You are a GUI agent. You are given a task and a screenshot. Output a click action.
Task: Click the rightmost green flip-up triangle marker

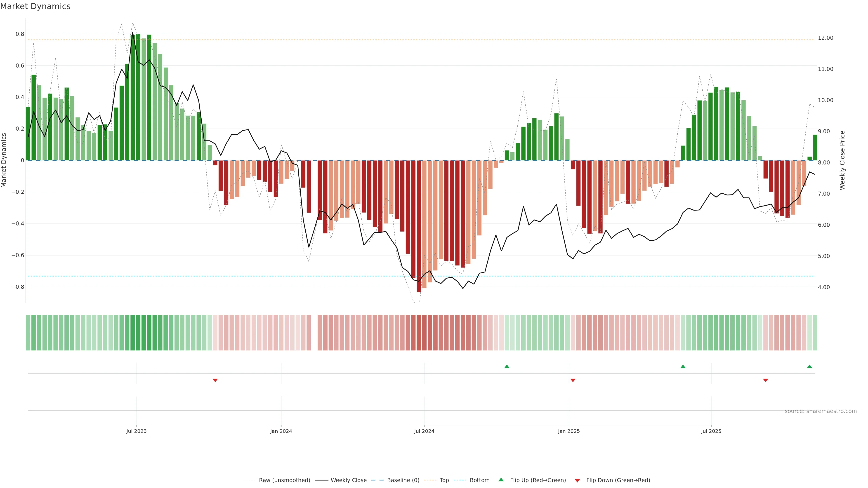point(810,366)
